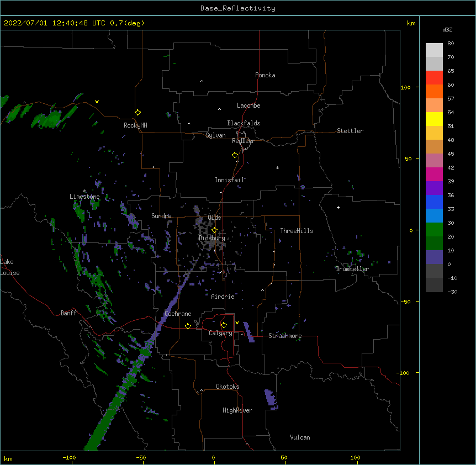Select the slate purple 0-10 dBZ swatch

click(x=434, y=257)
